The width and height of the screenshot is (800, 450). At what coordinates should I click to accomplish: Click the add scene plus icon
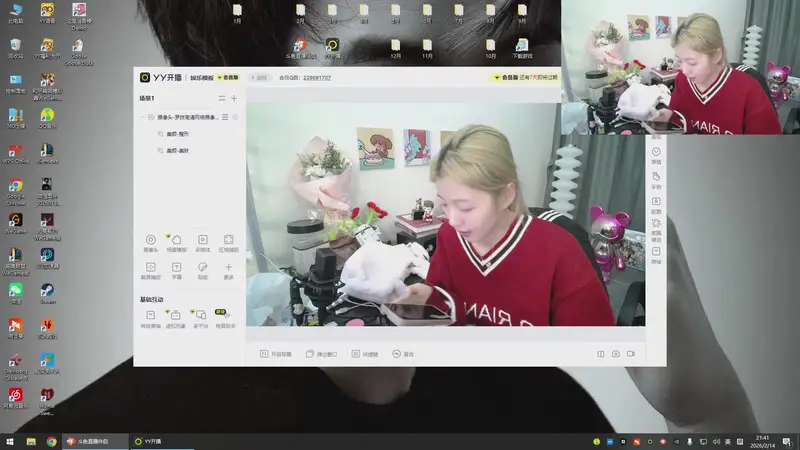click(x=234, y=98)
